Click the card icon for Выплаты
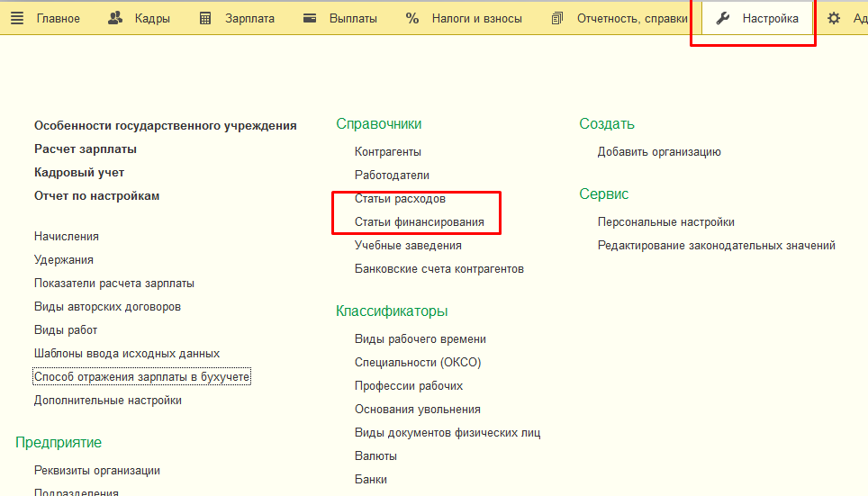This screenshot has height=496, width=868. (x=310, y=18)
